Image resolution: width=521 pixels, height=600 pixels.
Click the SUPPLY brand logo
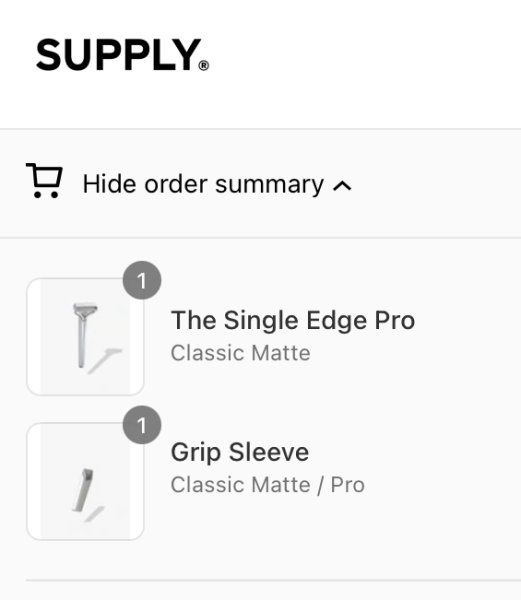tap(122, 55)
